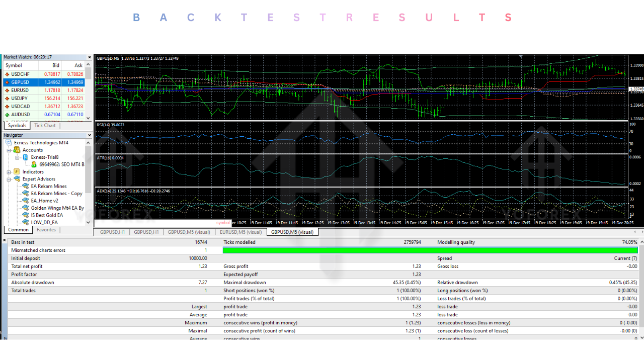
Task: Click the AUDUSD green up-arrow icon
Action: 7,115
